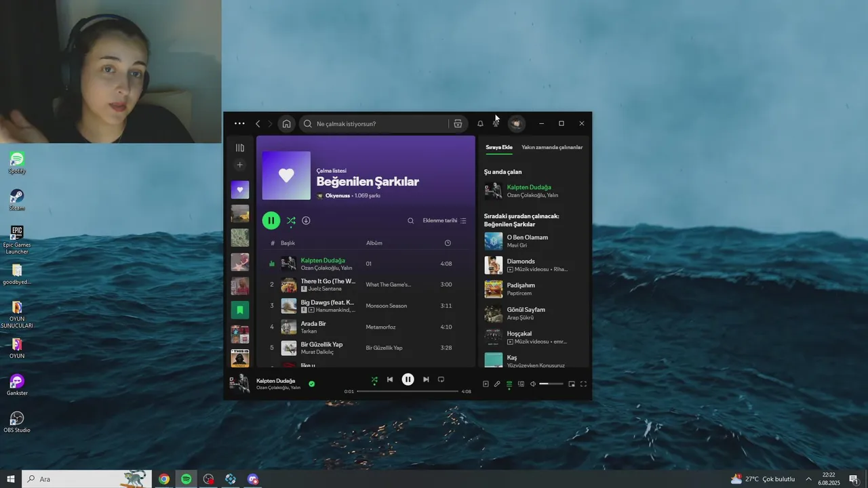Viewport: 868px width, 488px height.
Task: Collapse the Your Library sidebar
Action: 239,148
